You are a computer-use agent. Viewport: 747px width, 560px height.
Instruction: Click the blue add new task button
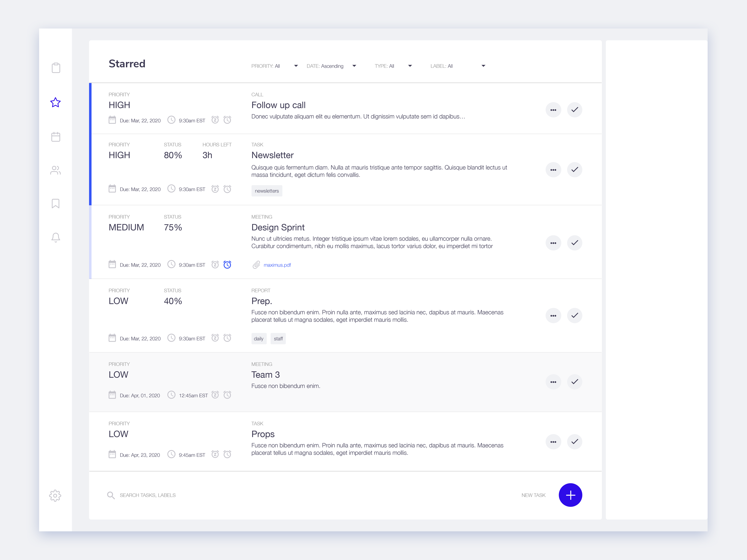click(570, 495)
